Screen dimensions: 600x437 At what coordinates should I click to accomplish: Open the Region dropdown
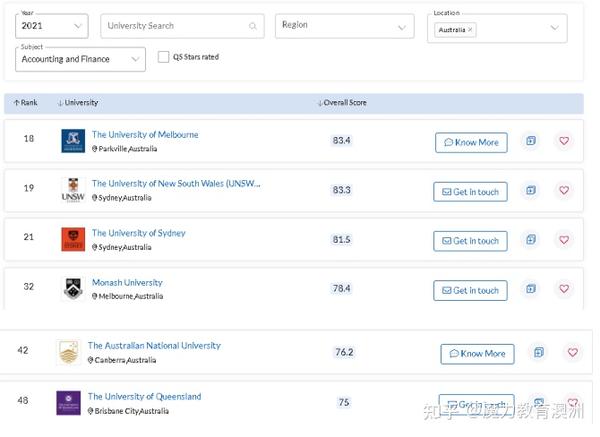pos(344,26)
